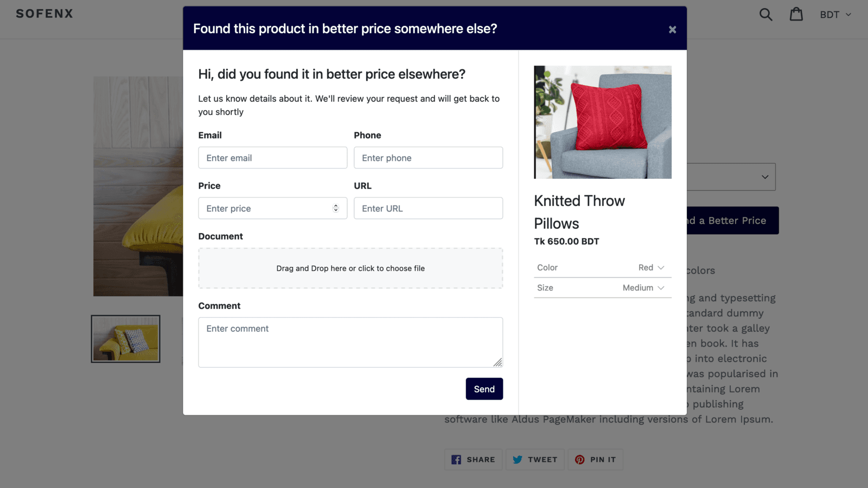Screen dimensions: 868x488
Task: Select the yellow sofa thumbnail image
Action: pyautogui.click(x=125, y=338)
